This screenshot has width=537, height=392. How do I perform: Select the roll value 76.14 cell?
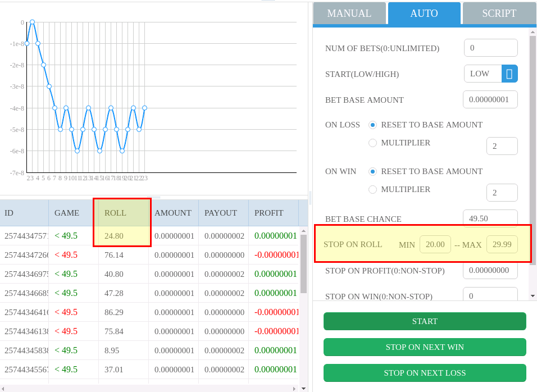124,255
